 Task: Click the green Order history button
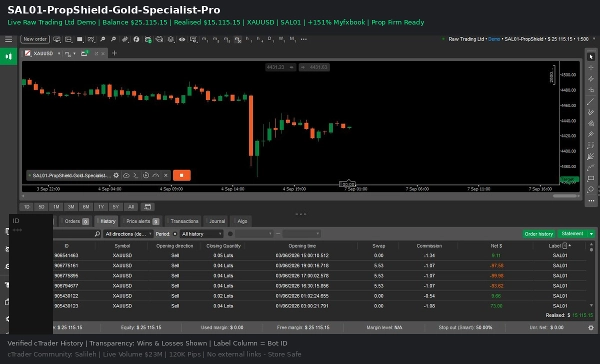click(x=539, y=234)
